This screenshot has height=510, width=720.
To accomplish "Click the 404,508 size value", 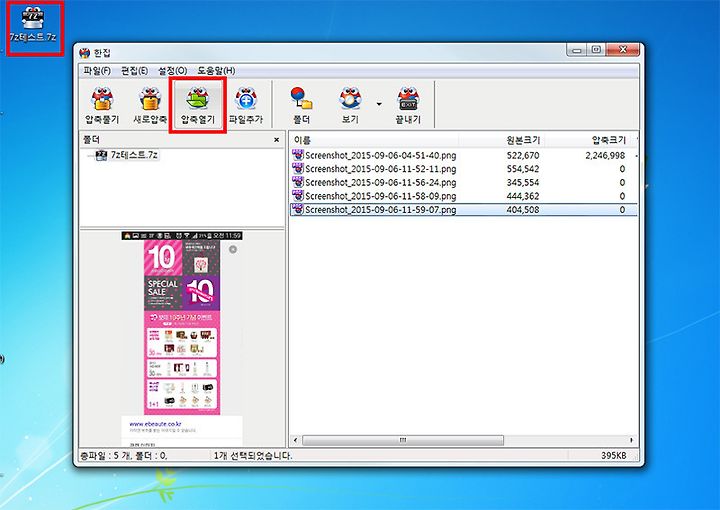I will click(x=523, y=210).
